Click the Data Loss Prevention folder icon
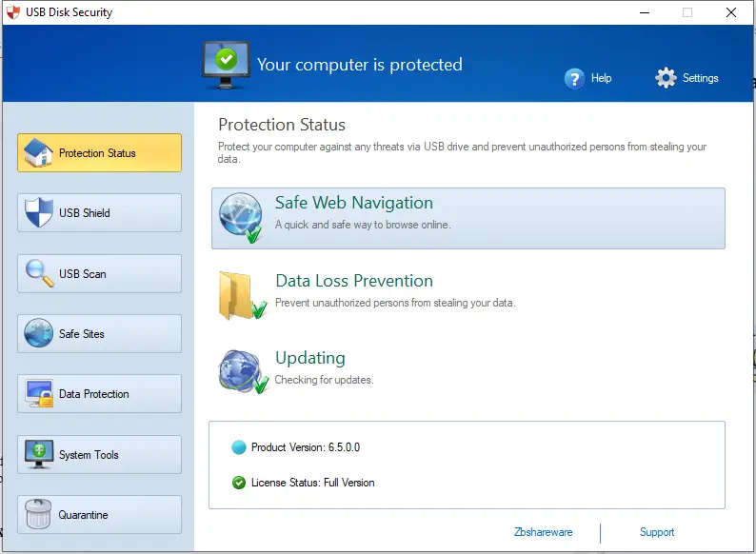The width and height of the screenshot is (756, 554). [x=243, y=296]
